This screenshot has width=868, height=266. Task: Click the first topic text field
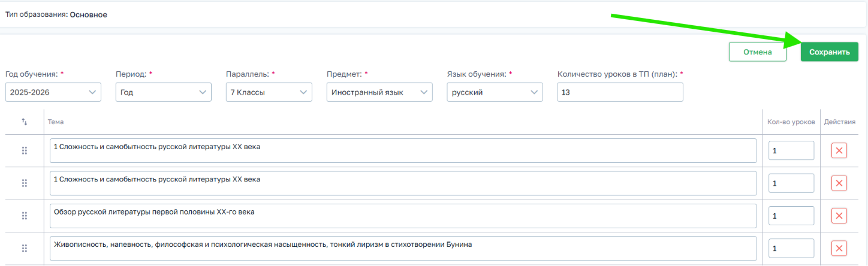coord(403,151)
